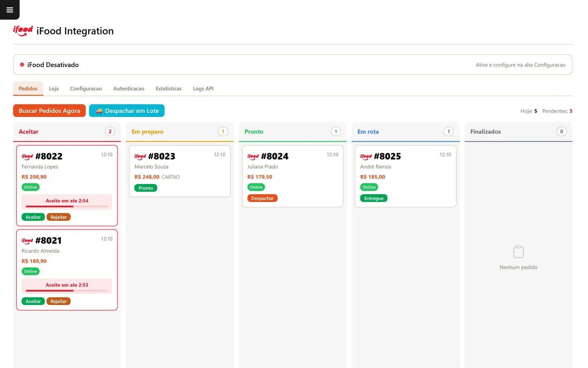Click Despachar em Lote button

(x=127, y=111)
